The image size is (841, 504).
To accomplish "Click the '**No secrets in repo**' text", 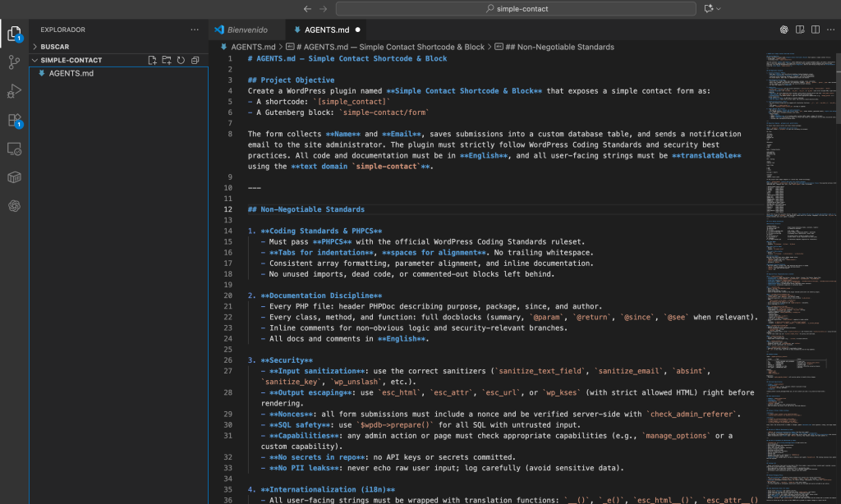I will (x=317, y=457).
